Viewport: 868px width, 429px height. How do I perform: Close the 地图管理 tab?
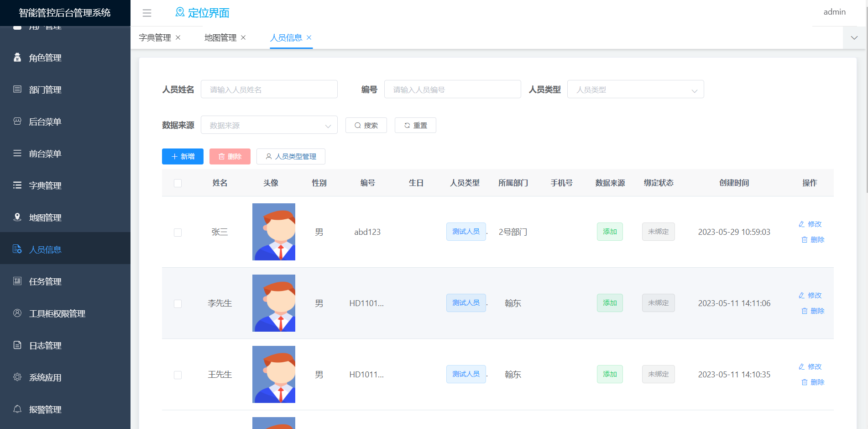point(243,37)
